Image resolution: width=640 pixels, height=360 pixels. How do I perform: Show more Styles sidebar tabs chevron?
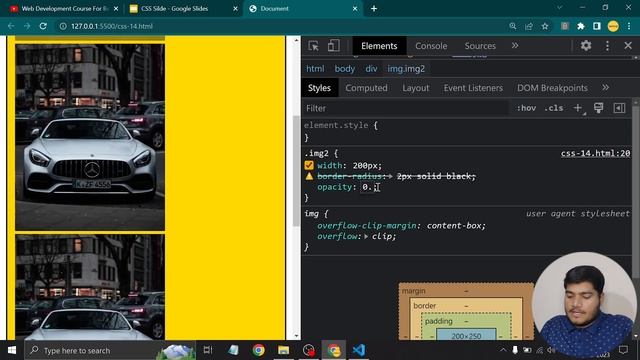pos(606,88)
